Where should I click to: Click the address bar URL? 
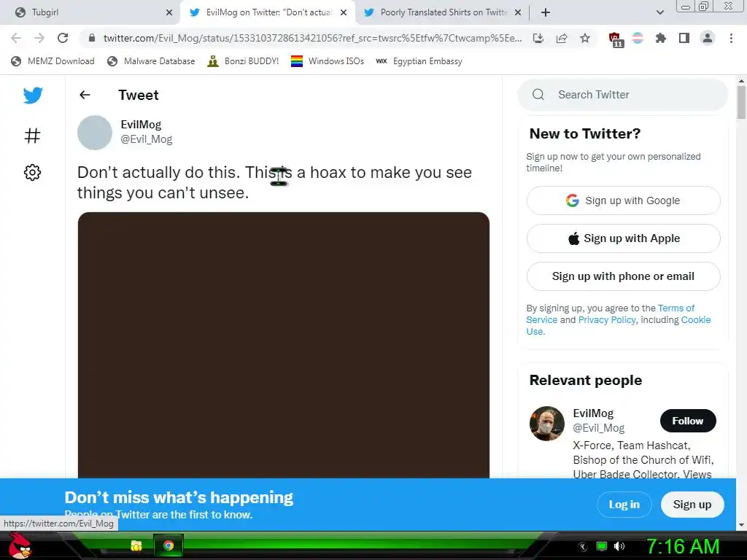coord(312,38)
